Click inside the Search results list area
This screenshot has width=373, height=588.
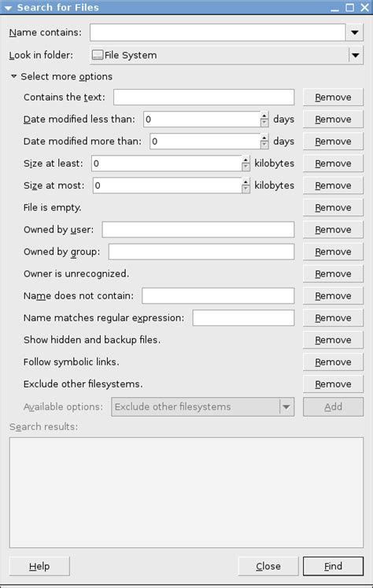pyautogui.click(x=186, y=492)
